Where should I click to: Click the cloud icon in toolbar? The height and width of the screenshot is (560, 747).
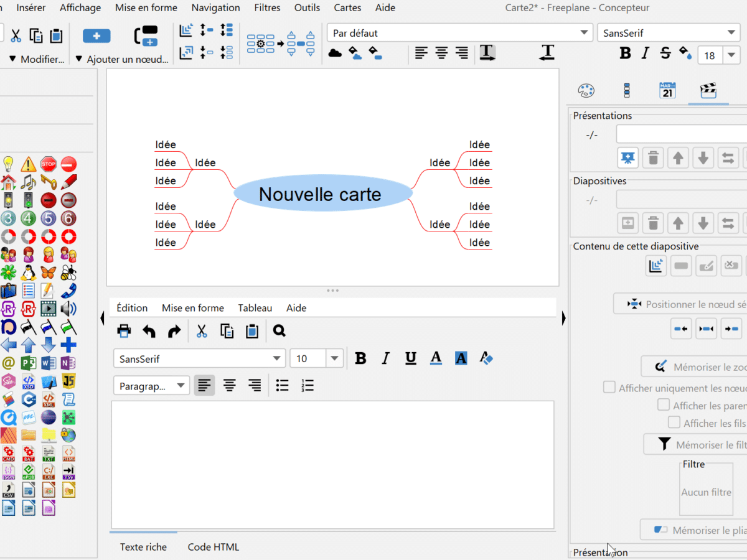pyautogui.click(x=335, y=54)
